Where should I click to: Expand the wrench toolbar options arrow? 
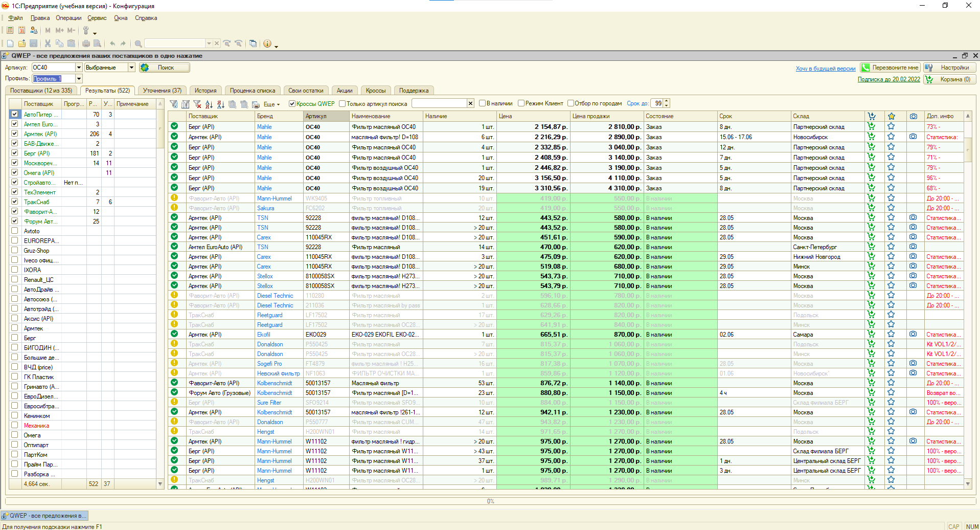click(x=95, y=33)
